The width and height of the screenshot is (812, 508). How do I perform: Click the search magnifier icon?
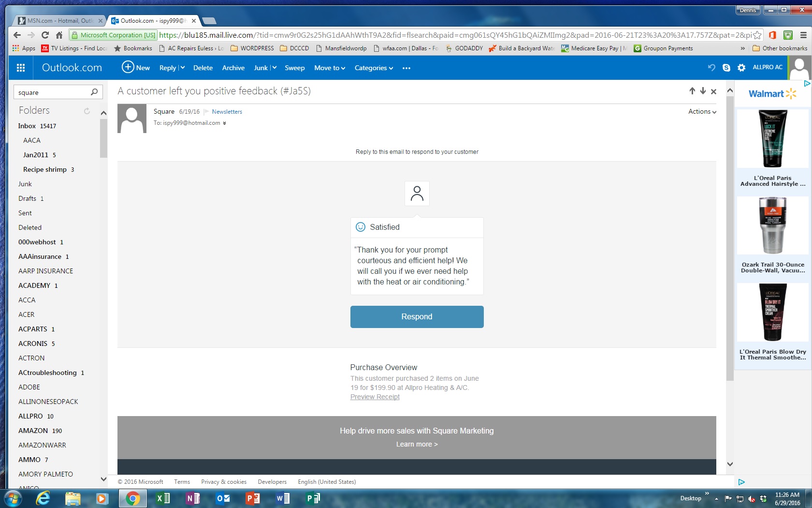[x=94, y=92]
